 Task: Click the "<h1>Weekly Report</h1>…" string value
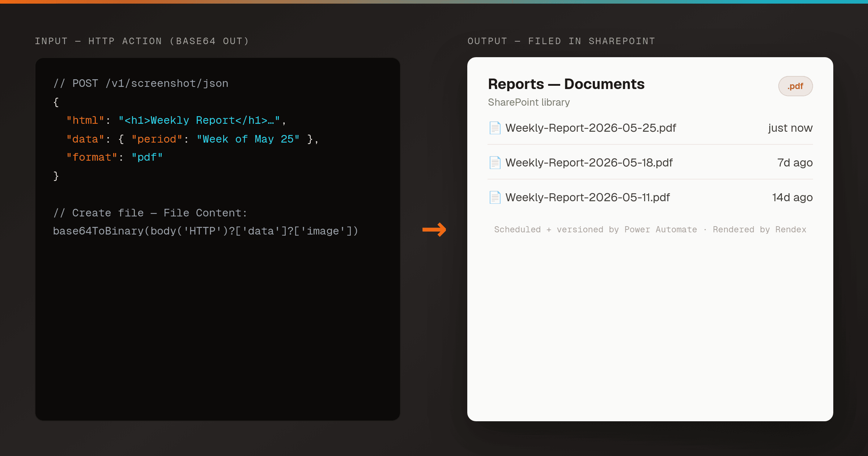click(x=199, y=120)
